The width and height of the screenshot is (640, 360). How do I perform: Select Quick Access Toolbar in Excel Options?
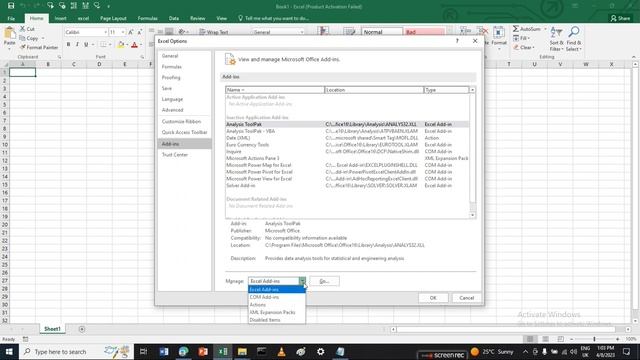coord(184,132)
